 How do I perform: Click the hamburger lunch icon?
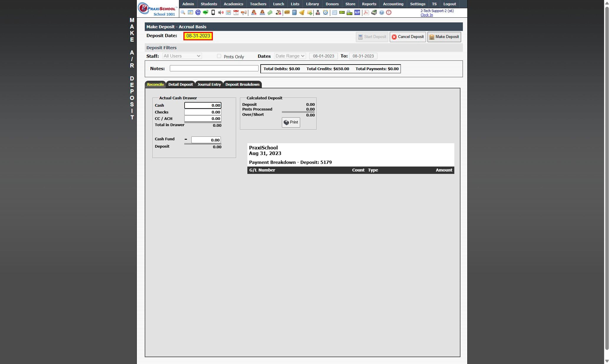click(x=287, y=12)
